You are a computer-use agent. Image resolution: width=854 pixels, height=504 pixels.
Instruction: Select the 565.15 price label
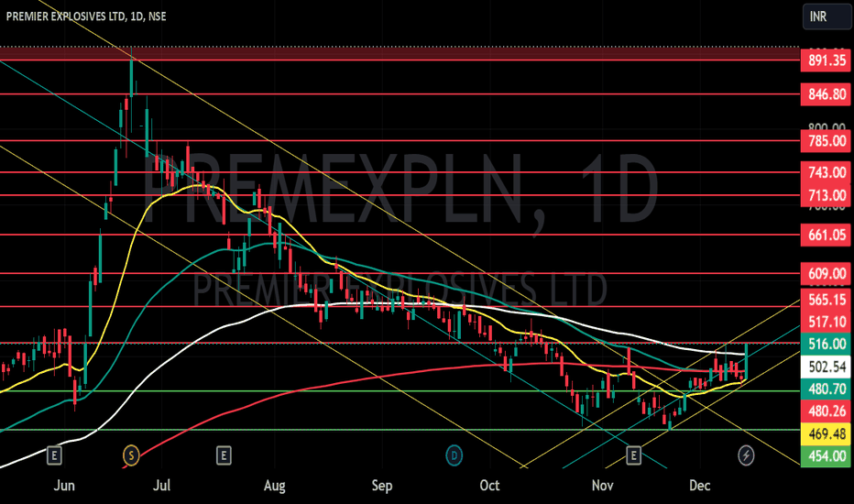coord(825,300)
